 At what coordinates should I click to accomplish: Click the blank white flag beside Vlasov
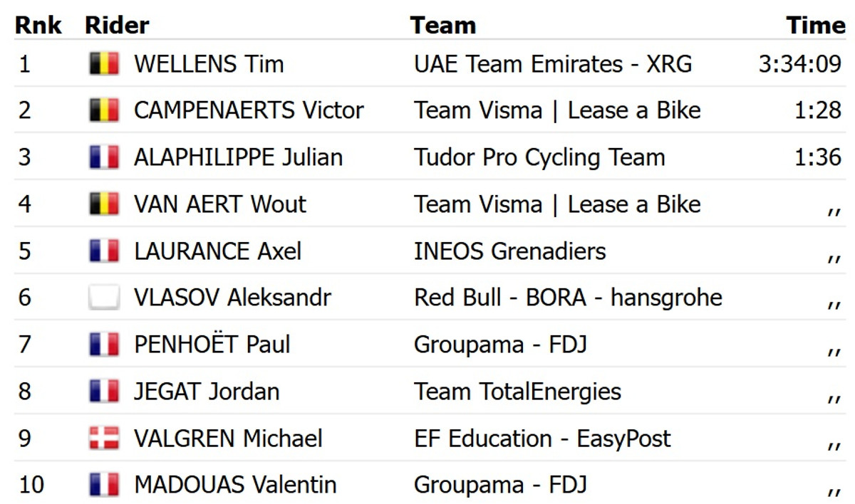coord(104,298)
